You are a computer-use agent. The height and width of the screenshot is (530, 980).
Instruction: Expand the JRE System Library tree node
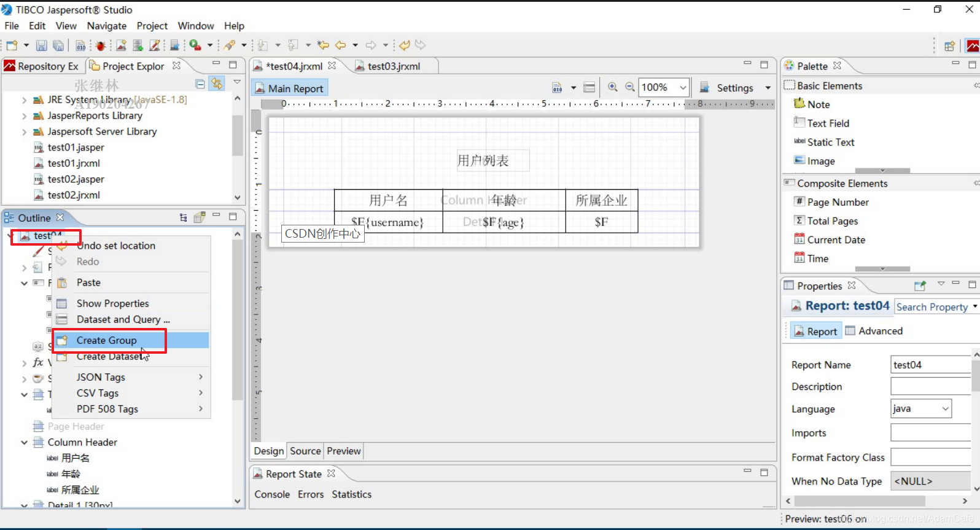click(24, 99)
